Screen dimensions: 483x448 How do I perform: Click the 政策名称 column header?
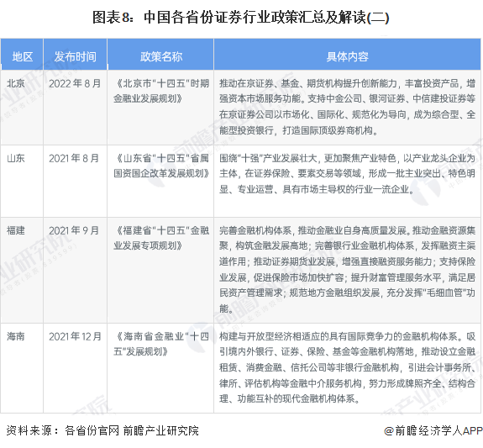point(161,56)
